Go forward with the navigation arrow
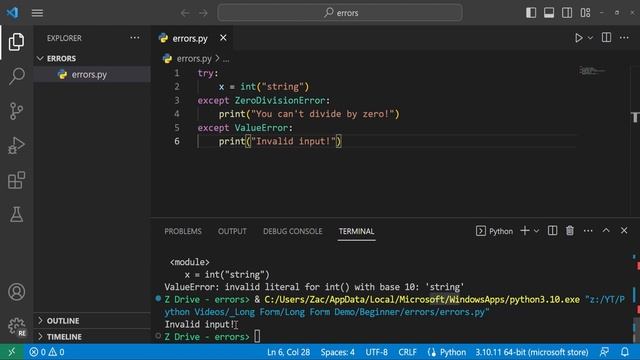 (x=203, y=13)
